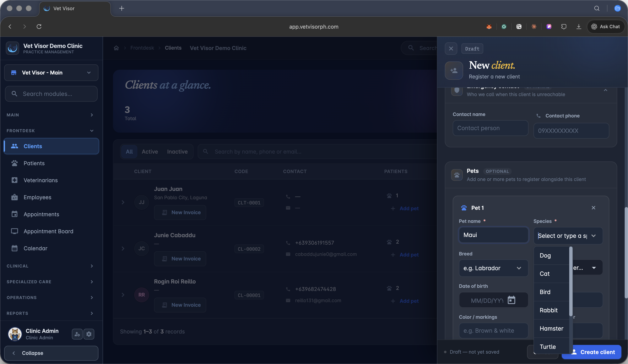Viewport: 628px width, 364px height.
Task: Click the Contact phone field
Action: click(571, 131)
